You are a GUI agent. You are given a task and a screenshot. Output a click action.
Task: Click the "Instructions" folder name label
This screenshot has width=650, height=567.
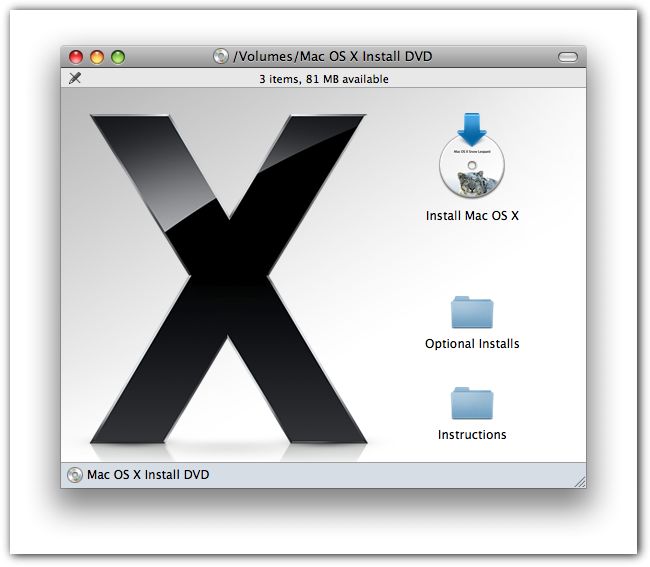click(x=472, y=435)
